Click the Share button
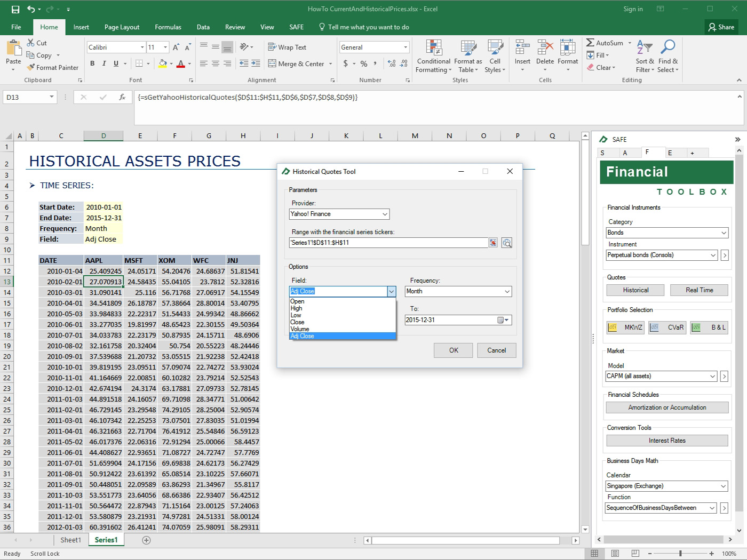Image resolution: width=747 pixels, height=560 pixels. pos(721,27)
